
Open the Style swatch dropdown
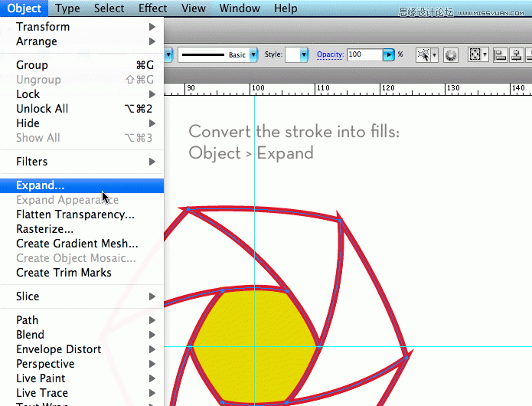coord(304,54)
